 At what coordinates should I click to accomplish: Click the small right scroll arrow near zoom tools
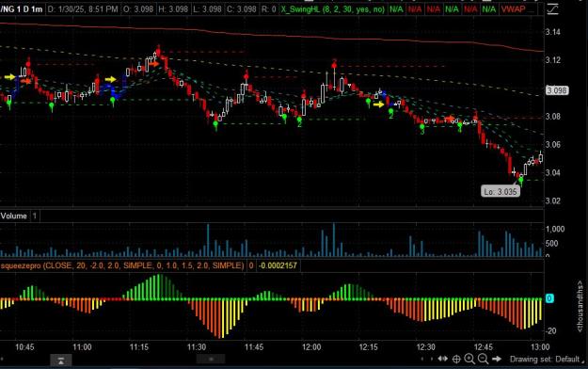(x=431, y=359)
